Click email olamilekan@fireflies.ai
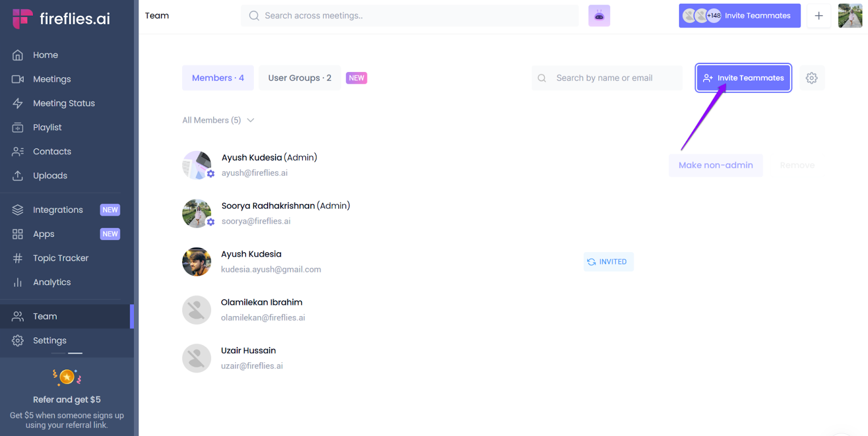The height and width of the screenshot is (436, 868). (263, 318)
